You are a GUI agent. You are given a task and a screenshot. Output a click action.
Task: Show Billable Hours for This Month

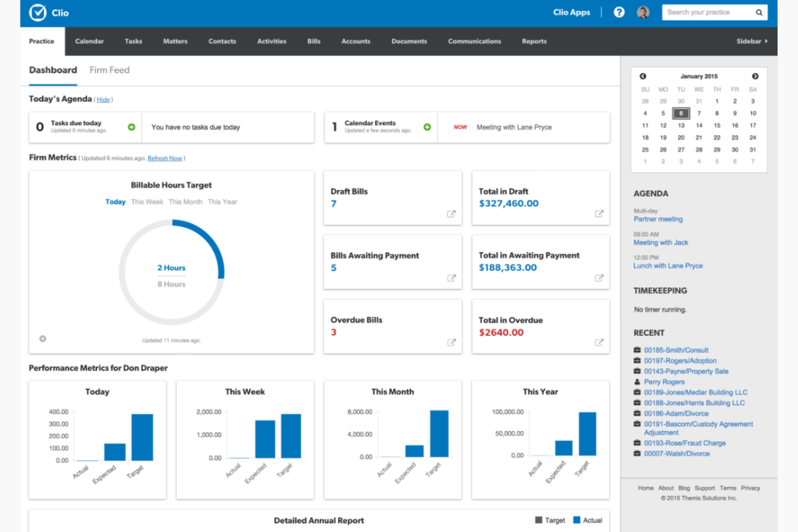pyautogui.click(x=185, y=202)
